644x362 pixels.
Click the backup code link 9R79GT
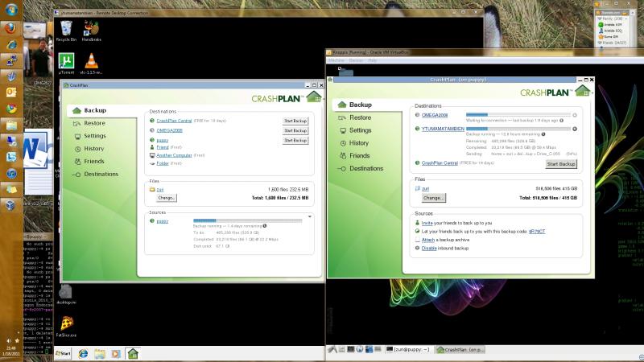pyautogui.click(x=537, y=231)
